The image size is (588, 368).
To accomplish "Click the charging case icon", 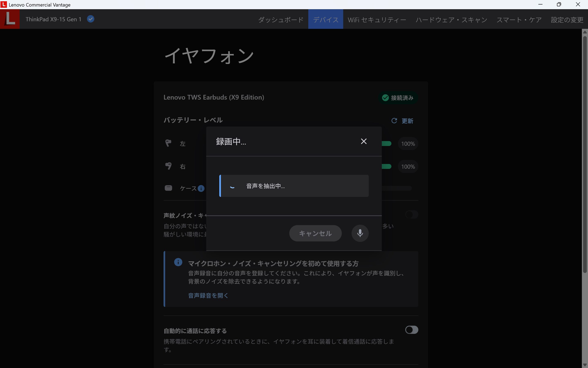I will point(168,188).
